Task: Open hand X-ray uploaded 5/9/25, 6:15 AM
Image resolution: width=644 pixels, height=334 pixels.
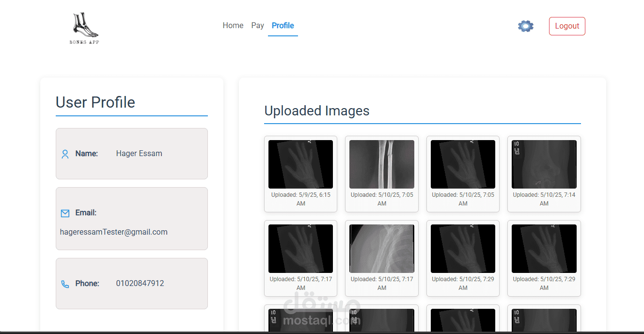Action: (300, 164)
